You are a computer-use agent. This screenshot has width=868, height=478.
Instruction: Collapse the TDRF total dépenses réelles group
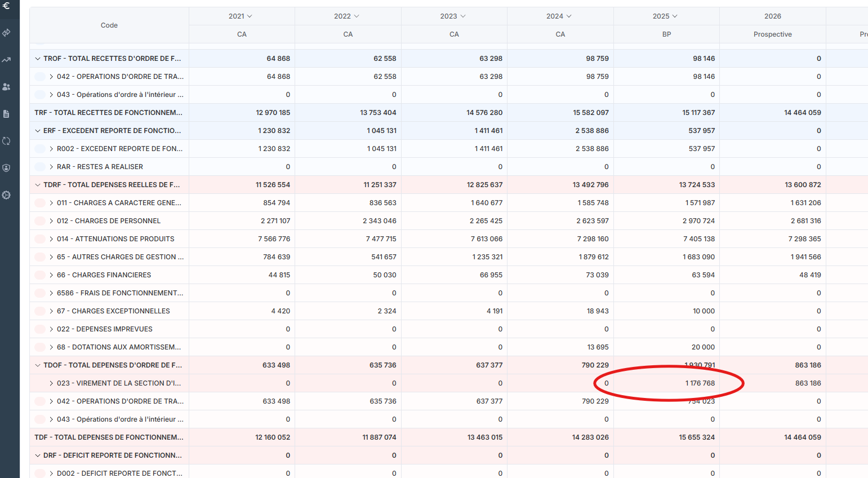click(38, 185)
